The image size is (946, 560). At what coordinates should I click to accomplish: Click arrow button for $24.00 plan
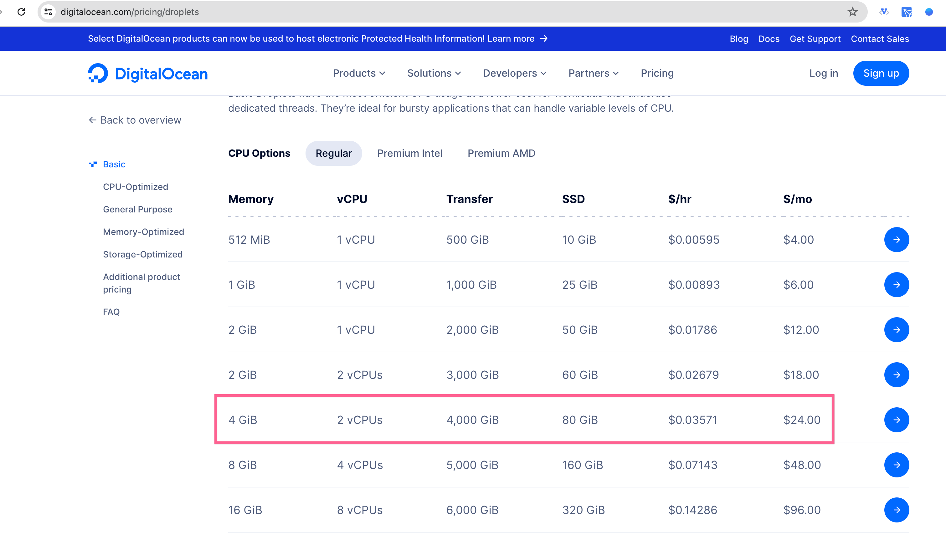click(x=896, y=420)
